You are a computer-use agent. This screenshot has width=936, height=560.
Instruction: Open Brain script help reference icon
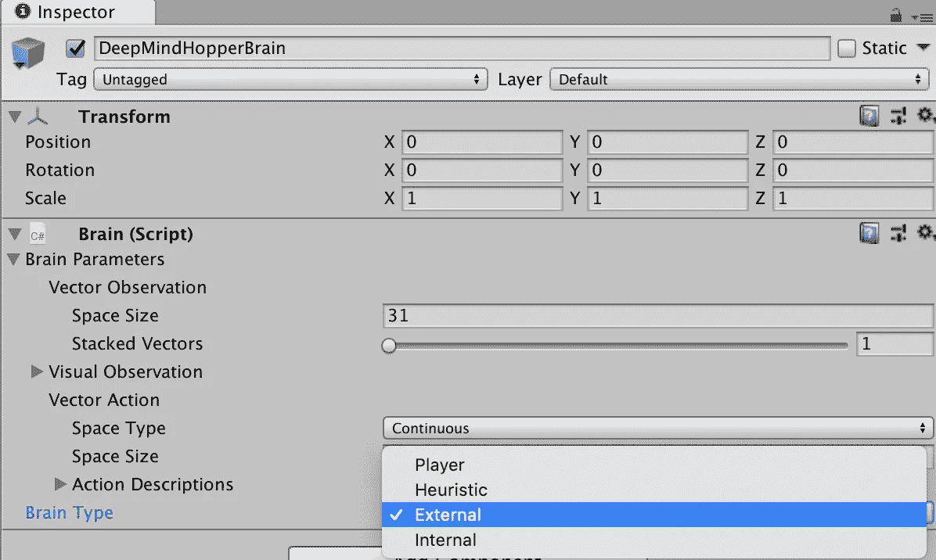click(869, 233)
